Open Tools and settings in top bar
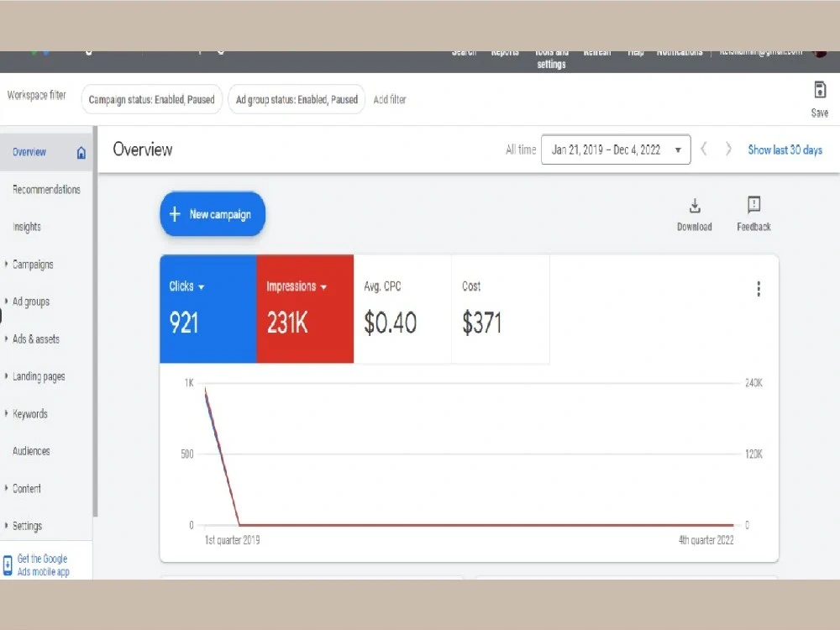 (551, 59)
